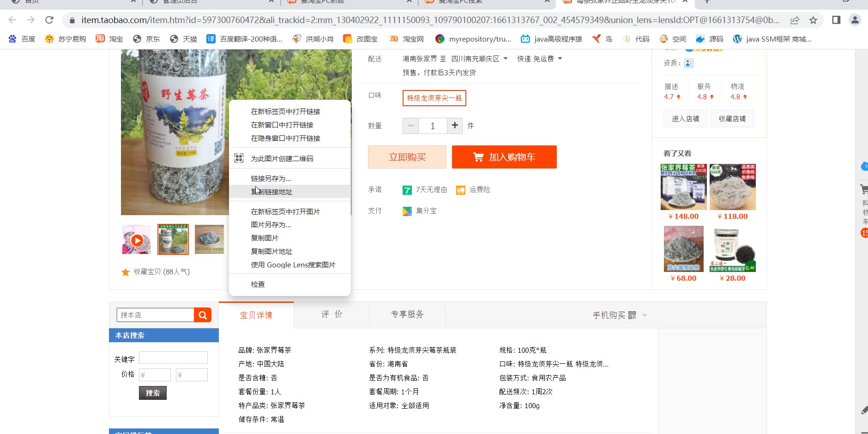The width and height of the screenshot is (868, 434).
Task: Open the 淘宝网 bookmark
Action: [406, 39]
